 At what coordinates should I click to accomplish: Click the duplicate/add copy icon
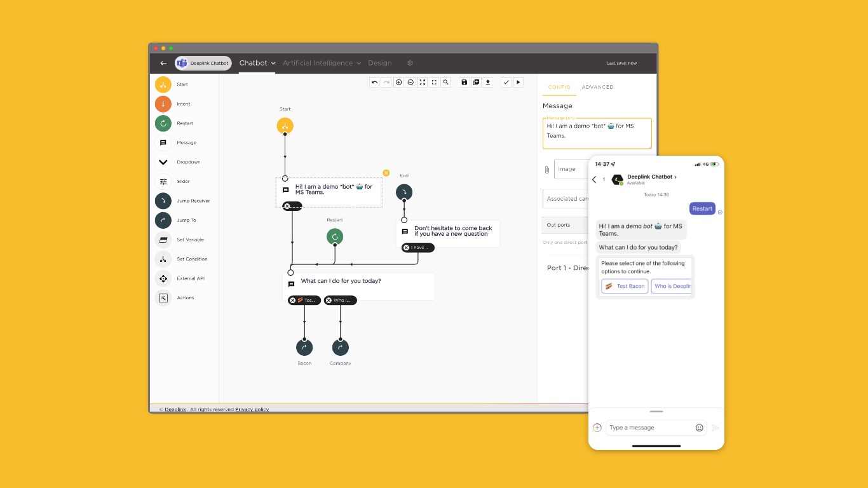[x=476, y=82]
